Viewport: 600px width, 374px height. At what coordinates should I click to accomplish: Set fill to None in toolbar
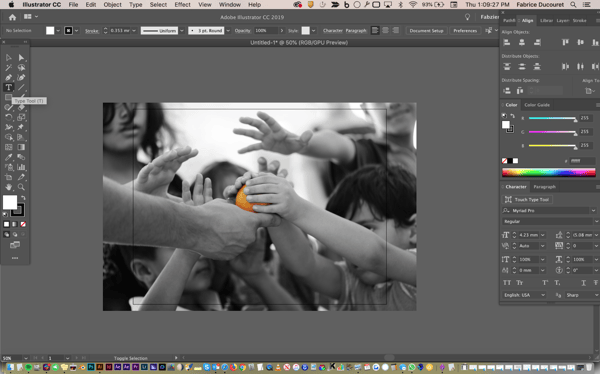coord(23,224)
